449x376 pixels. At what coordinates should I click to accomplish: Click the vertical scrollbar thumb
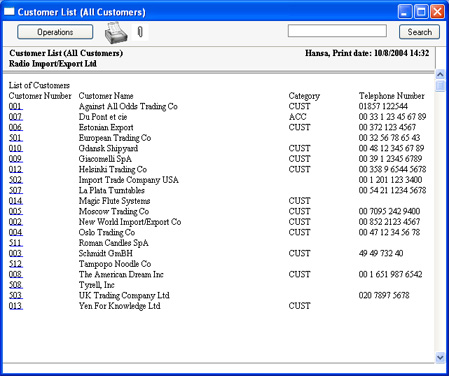point(440,86)
